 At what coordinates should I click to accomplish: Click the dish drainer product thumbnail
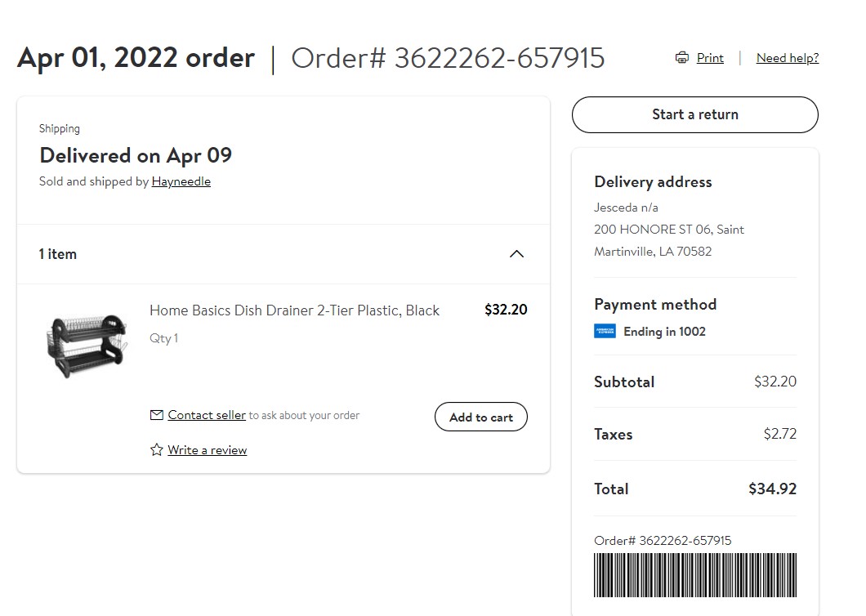point(87,346)
